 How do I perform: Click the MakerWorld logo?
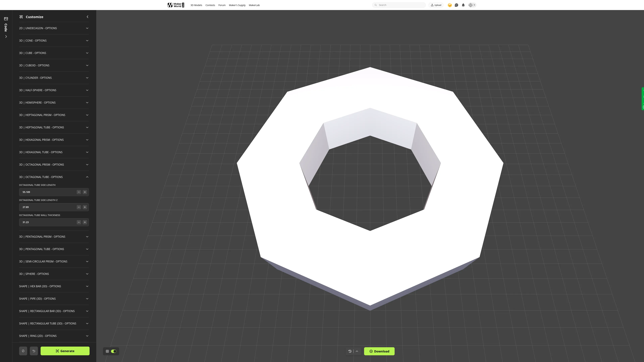tap(176, 5)
